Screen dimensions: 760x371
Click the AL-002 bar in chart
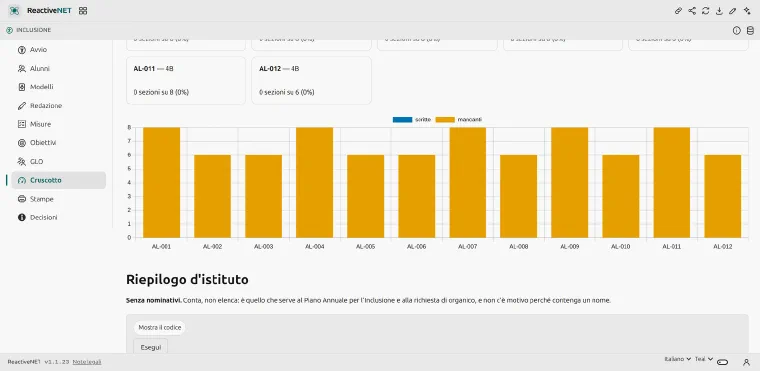tap(212, 196)
